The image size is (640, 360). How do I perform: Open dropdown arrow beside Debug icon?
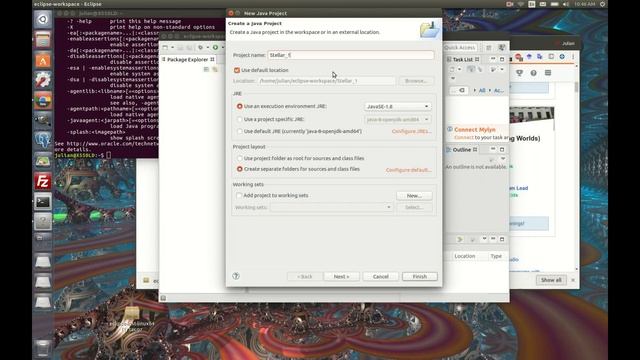pyautogui.click(x=207, y=48)
